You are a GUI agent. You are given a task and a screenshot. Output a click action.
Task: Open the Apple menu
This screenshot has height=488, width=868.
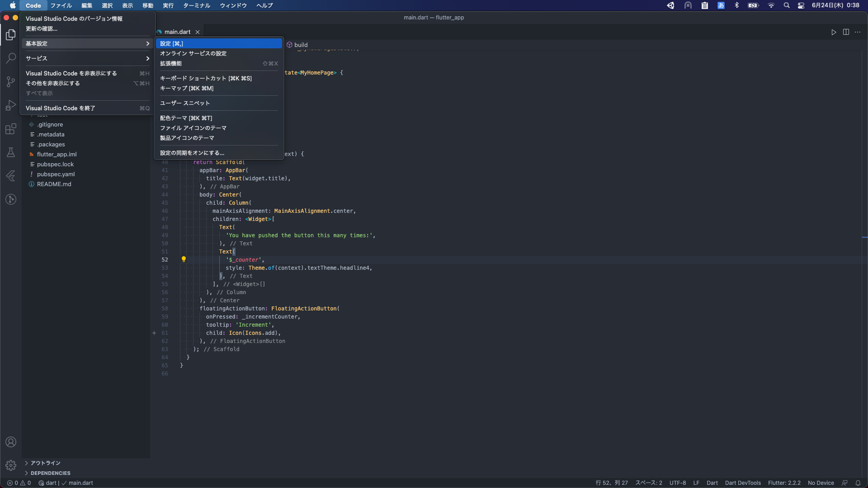tap(13, 5)
